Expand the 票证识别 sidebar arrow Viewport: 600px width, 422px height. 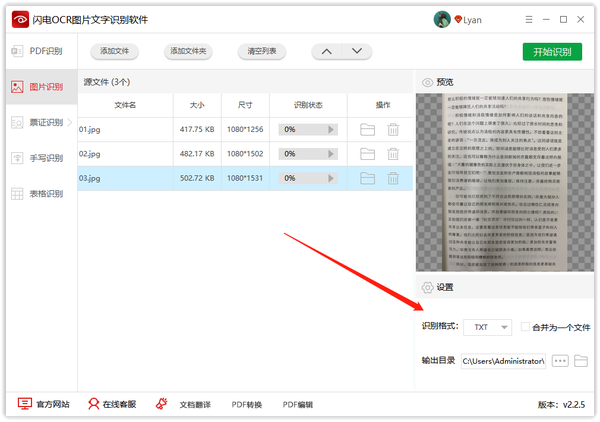coord(69,122)
